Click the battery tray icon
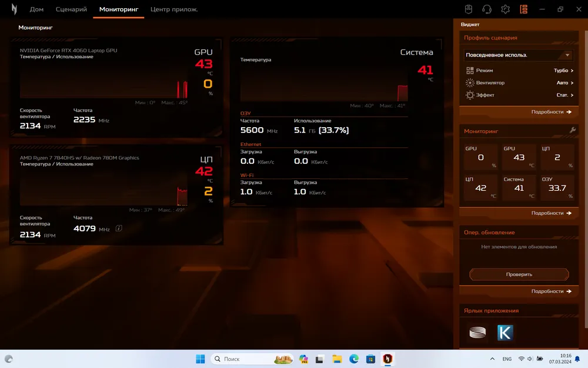Image resolution: width=588 pixels, height=368 pixels. (x=540, y=359)
